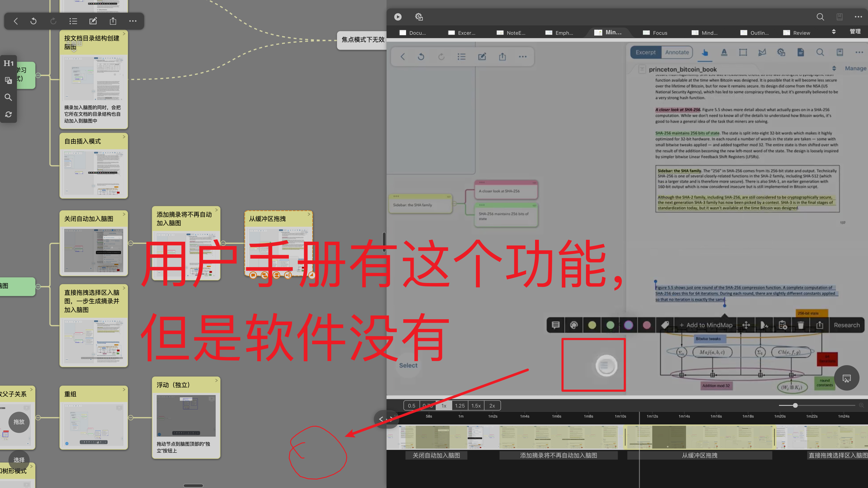Image resolution: width=868 pixels, height=488 pixels.
Task: Click the edit pencil icon in toolbar
Action: (93, 21)
